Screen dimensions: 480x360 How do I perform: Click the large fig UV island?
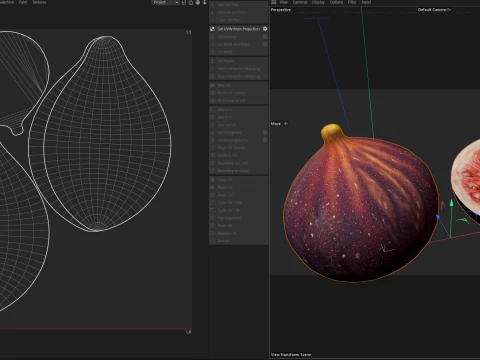(100, 133)
